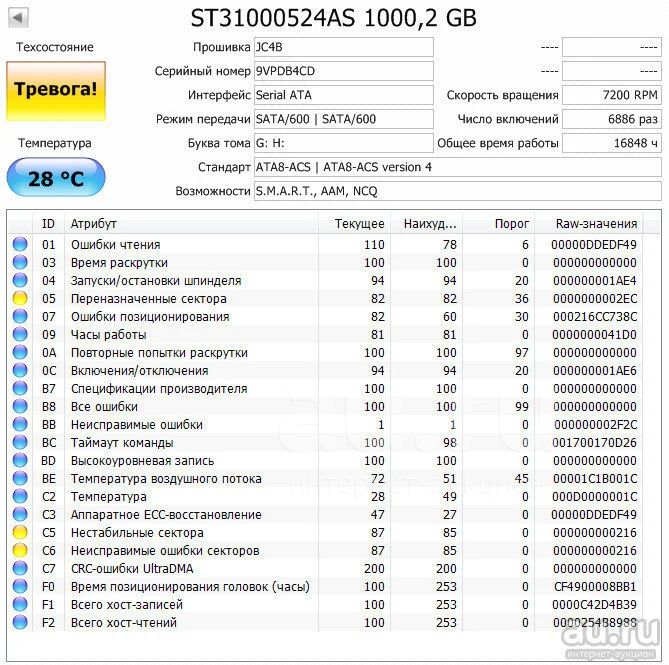Click status icon for Всего хост-чтений
The image size is (669, 665).
click(20, 622)
